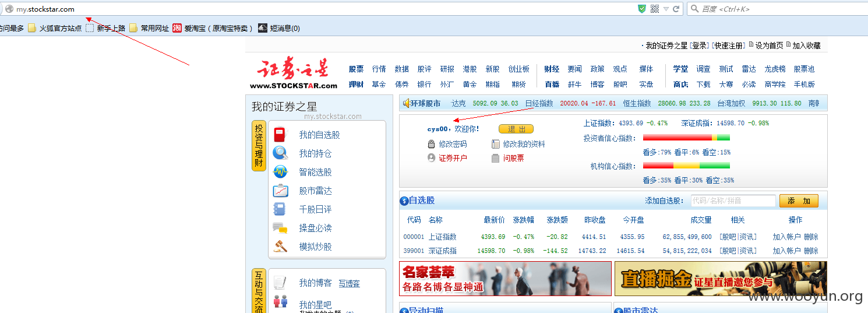Open the 商店 navigation menu item
Image resolution: width=868 pixels, height=313 pixels.
pyautogui.click(x=680, y=84)
